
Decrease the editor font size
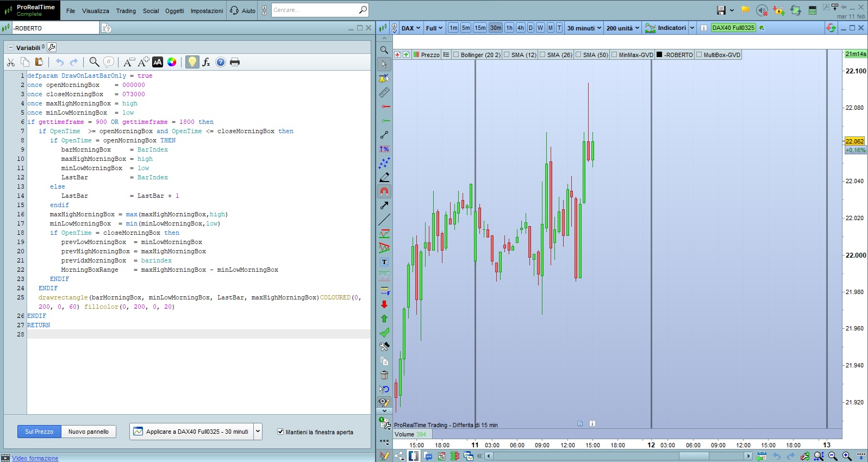(128, 62)
